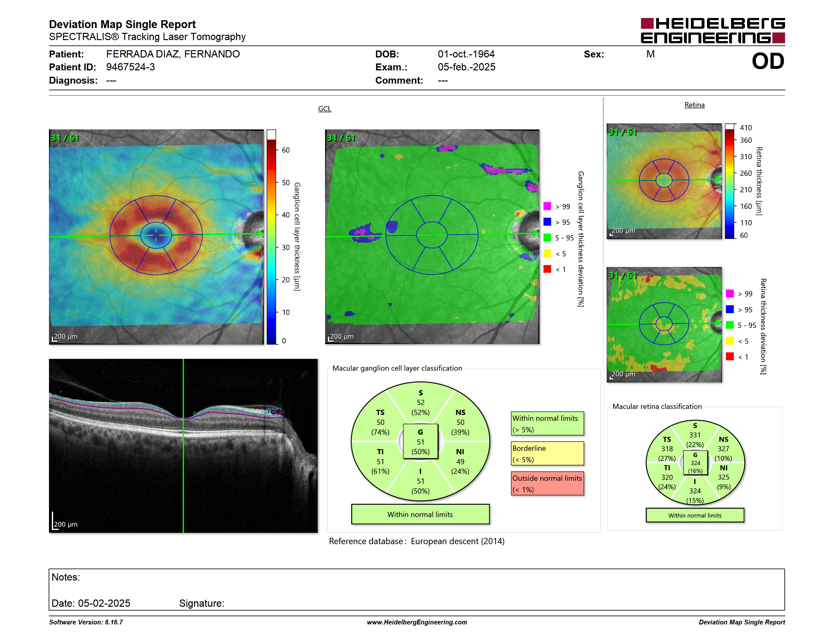Click the OCT B-scan cross-section image
834x644 pixels.
click(183, 446)
